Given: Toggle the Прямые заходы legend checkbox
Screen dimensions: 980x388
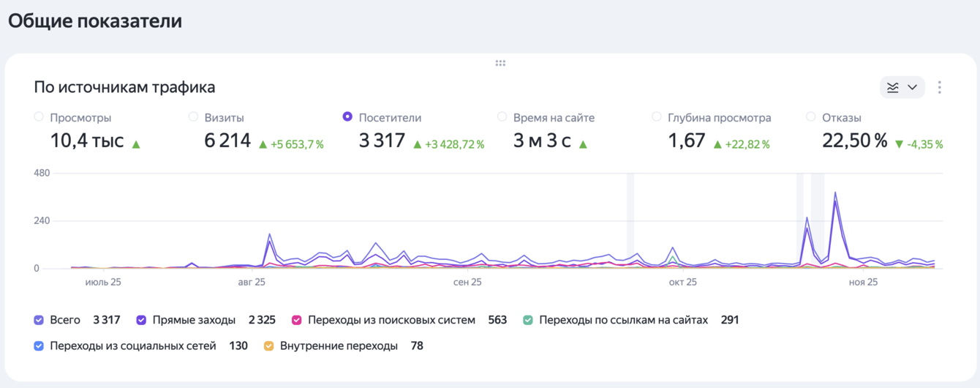Looking at the screenshot, I should pos(141,320).
